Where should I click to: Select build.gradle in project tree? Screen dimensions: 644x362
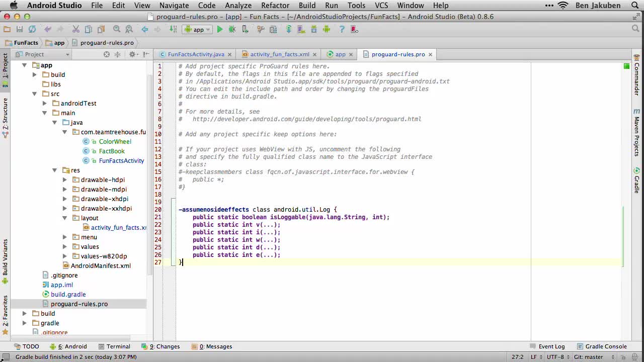tap(68, 295)
